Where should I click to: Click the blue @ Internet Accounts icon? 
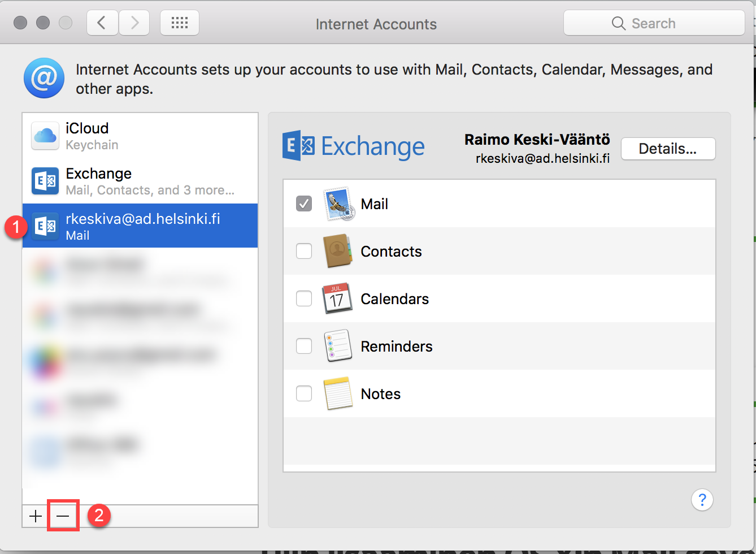(44, 78)
